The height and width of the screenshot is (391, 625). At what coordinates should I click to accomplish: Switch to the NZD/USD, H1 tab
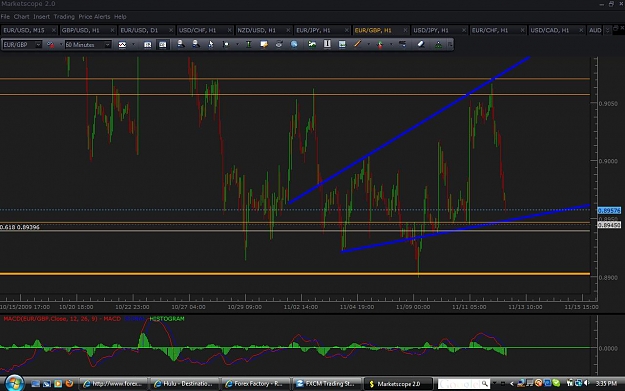pyautogui.click(x=263, y=30)
